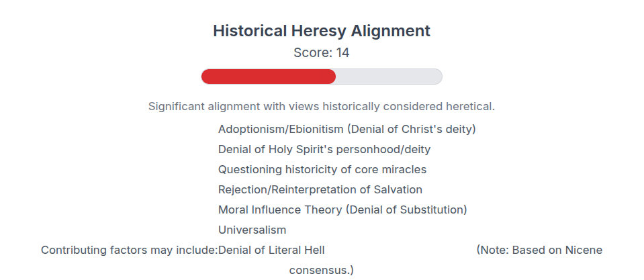Click the Historical Heresy Alignment heading
Image resolution: width=644 pixels, height=280 pixels.
click(x=322, y=30)
